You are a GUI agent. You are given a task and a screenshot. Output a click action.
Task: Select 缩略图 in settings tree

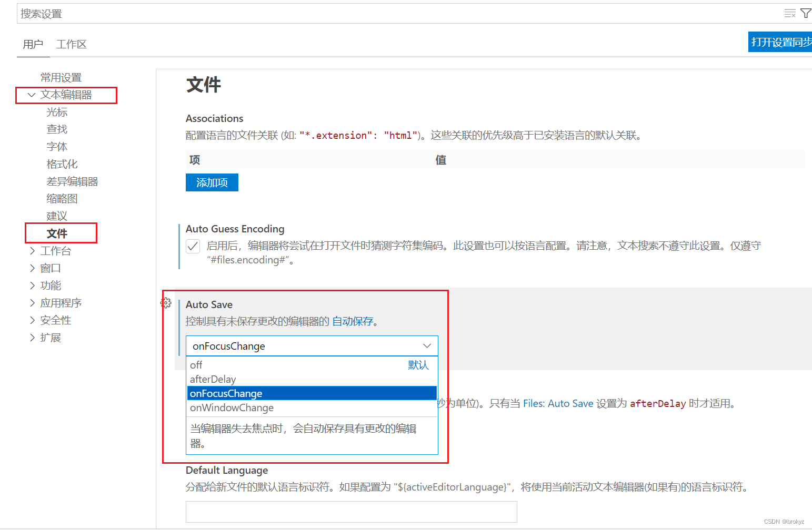pos(62,199)
